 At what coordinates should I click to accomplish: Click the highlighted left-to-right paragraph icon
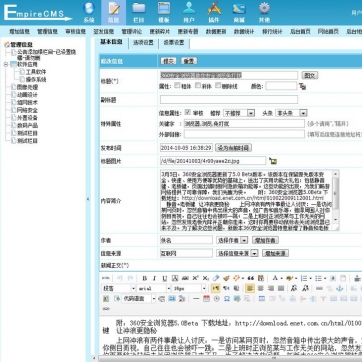pos(215,288)
